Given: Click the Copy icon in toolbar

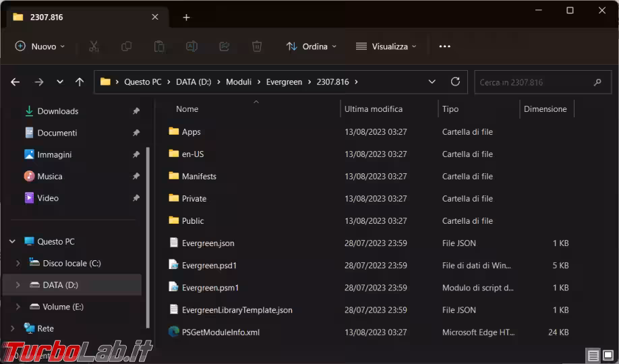Looking at the screenshot, I should (126, 47).
